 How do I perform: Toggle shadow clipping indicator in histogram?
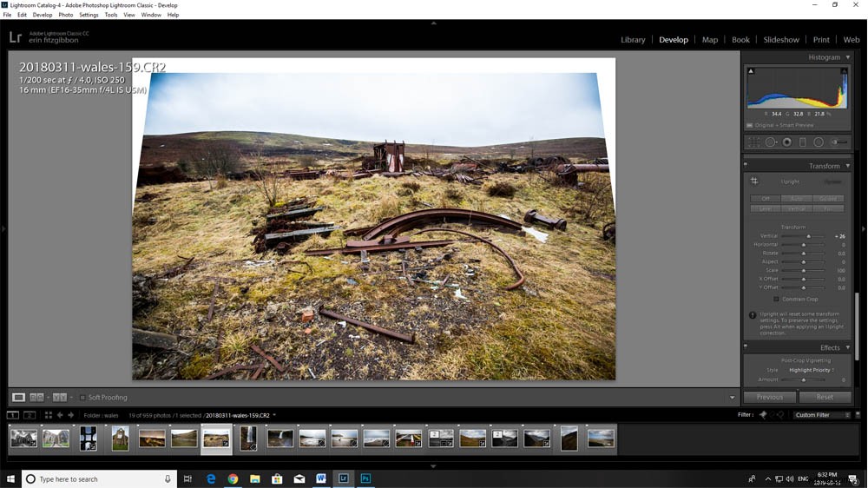(751, 71)
